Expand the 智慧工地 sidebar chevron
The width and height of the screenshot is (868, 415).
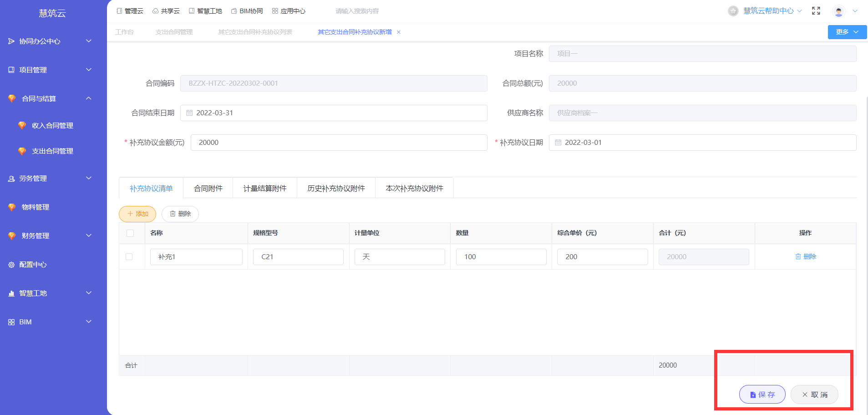pos(89,293)
